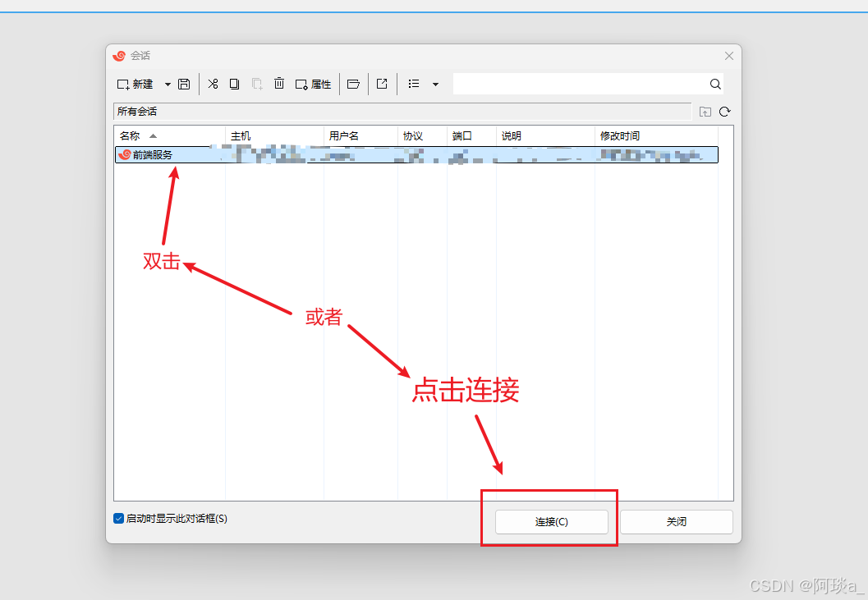The width and height of the screenshot is (868, 600).
Task: Open the 新建 (New) dropdown arrow
Action: (x=168, y=84)
